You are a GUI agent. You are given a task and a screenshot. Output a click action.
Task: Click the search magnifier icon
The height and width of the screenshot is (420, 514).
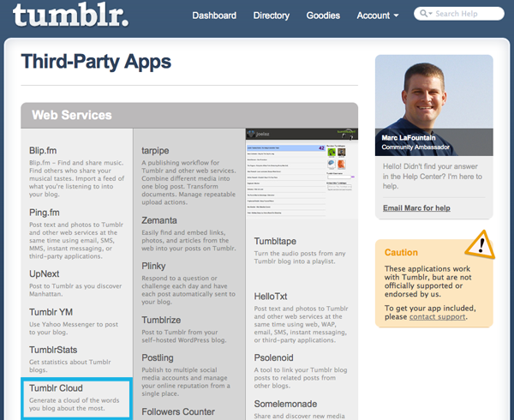pos(424,14)
